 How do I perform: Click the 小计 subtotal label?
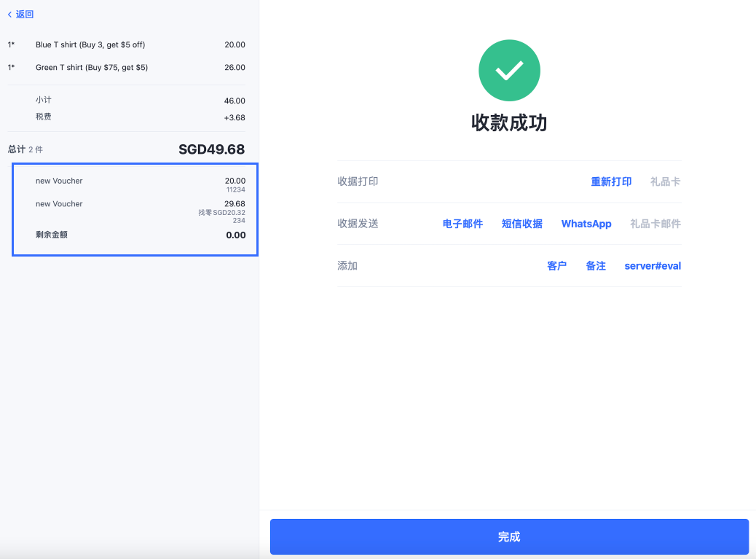pos(44,100)
